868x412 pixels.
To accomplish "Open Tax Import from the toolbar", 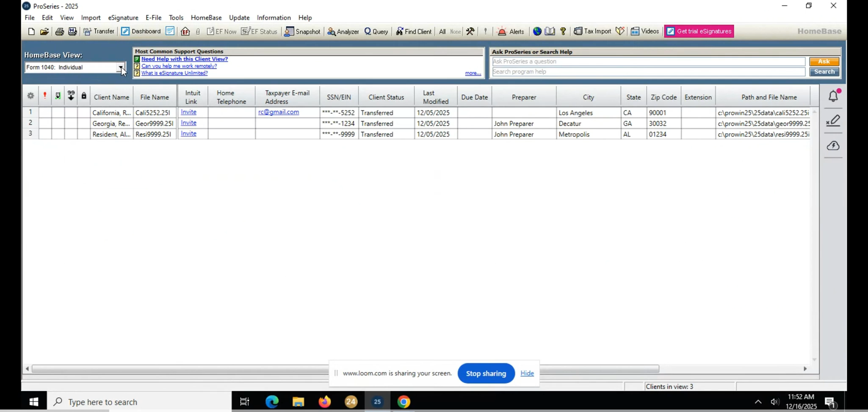I will click(592, 31).
